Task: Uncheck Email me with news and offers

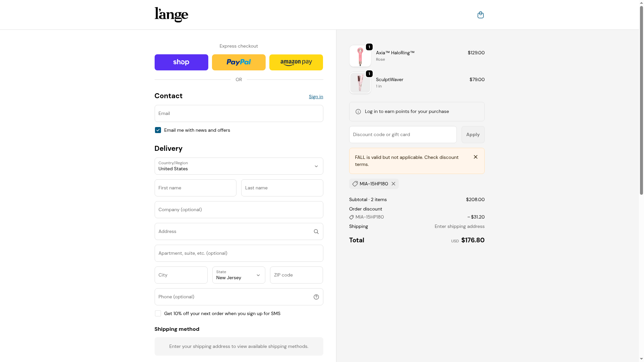Action: click(x=158, y=130)
